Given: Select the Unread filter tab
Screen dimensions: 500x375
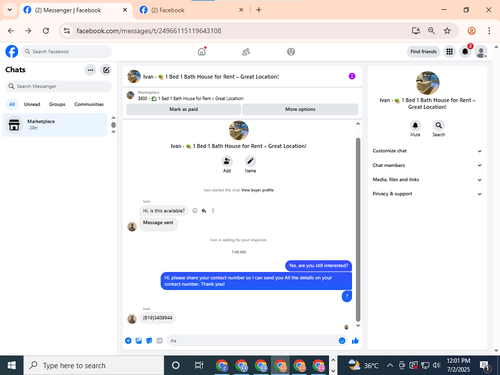Looking at the screenshot, I should [32, 104].
